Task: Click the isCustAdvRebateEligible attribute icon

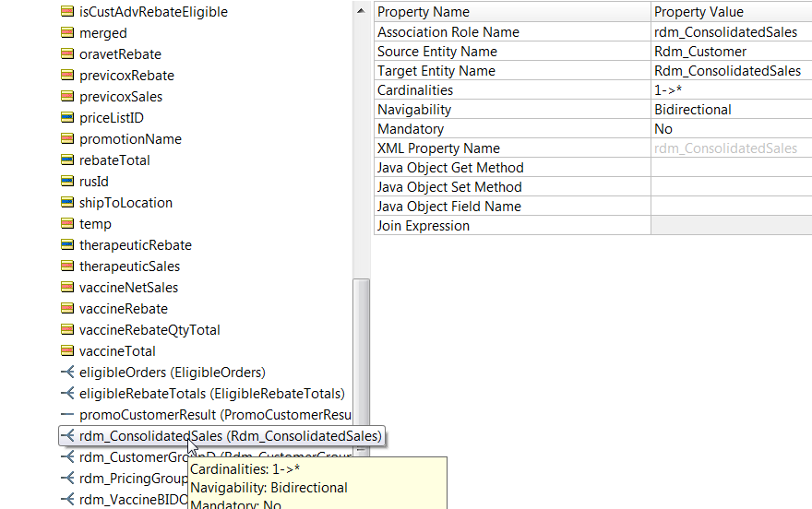Action: tap(67, 11)
